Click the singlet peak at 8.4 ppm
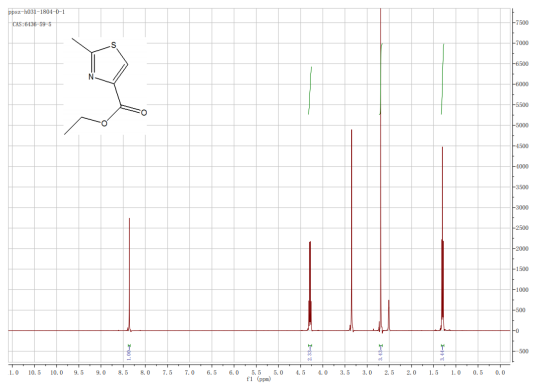Image resolution: width=554 pixels, height=392 pixels. [x=129, y=275]
